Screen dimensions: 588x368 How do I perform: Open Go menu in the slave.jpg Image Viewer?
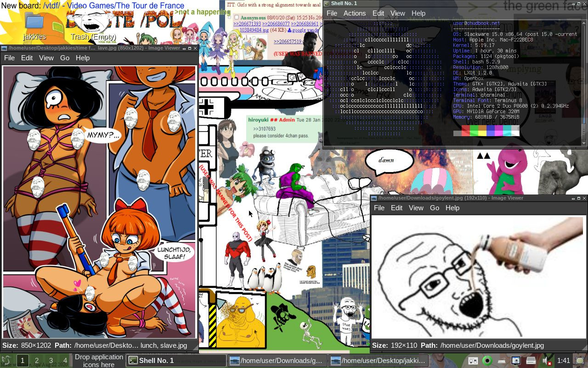(65, 58)
